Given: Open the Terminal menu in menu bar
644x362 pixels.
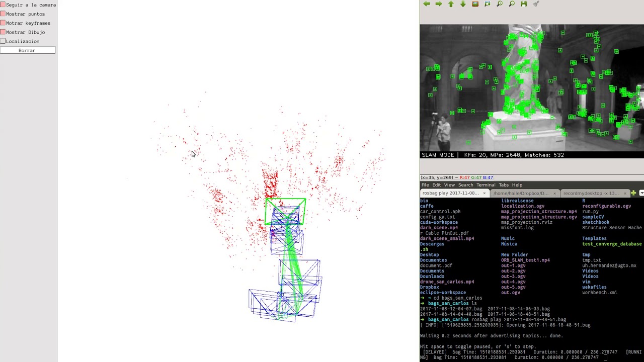Looking at the screenshot, I should [486, 185].
